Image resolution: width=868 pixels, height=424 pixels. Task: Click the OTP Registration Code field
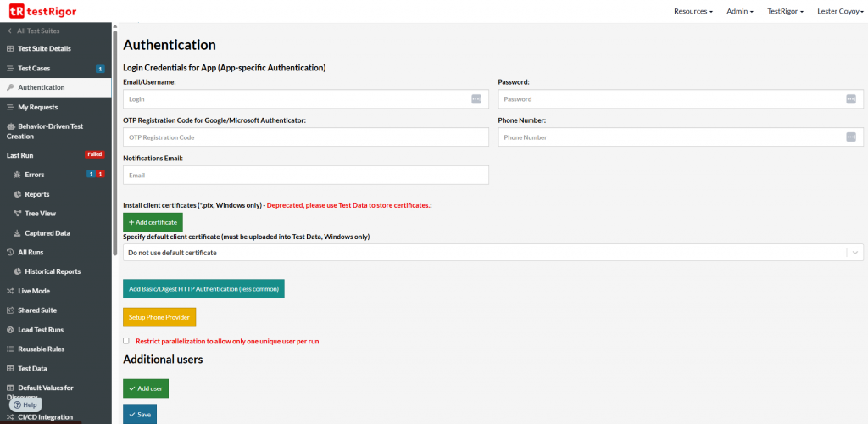tap(306, 137)
